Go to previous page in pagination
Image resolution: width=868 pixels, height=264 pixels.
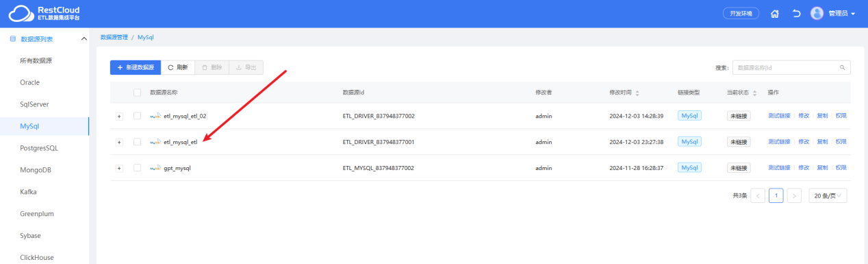(758, 196)
